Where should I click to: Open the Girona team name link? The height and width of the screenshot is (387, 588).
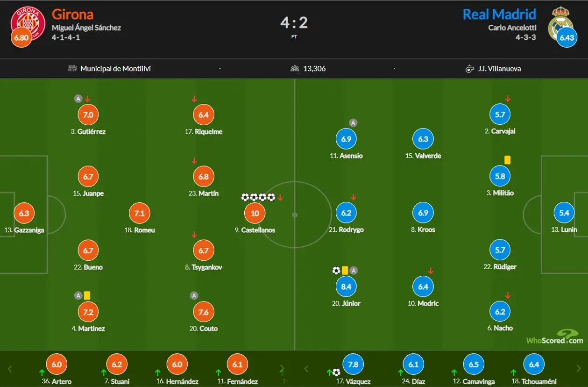click(x=72, y=14)
